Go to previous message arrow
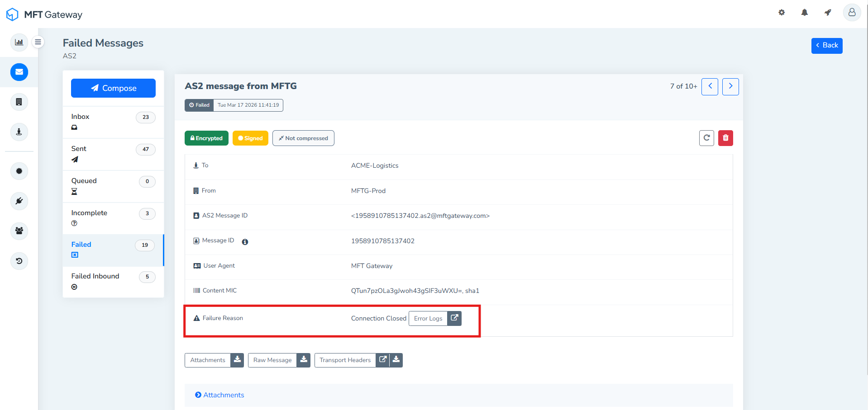Screen dimensions: 868x410 click(710, 86)
